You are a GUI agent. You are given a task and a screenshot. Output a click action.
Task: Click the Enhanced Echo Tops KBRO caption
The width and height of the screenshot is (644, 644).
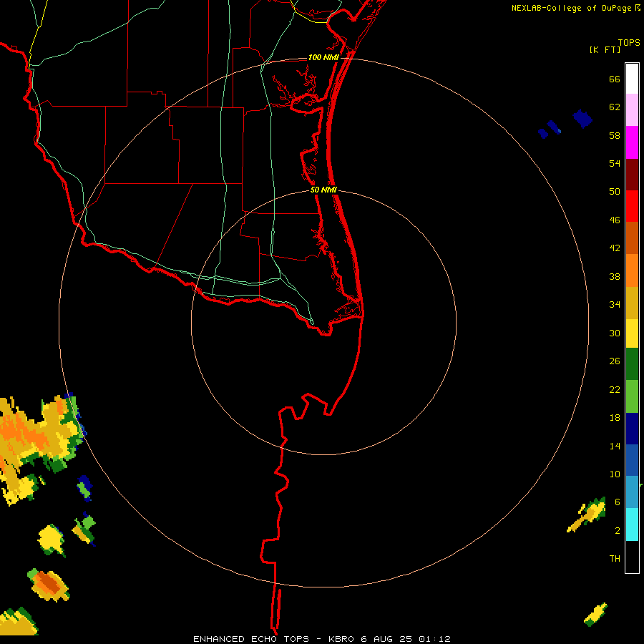[x=322, y=639]
